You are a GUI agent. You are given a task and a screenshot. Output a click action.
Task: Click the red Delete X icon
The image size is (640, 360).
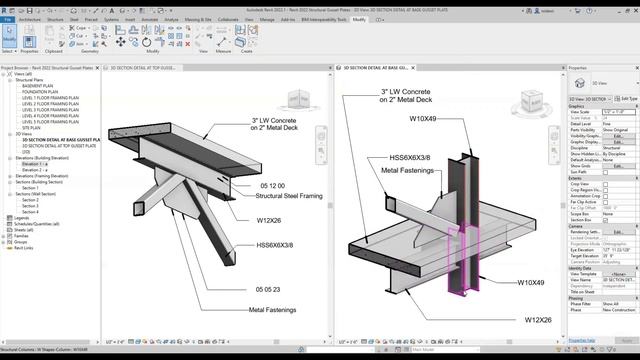(188, 44)
